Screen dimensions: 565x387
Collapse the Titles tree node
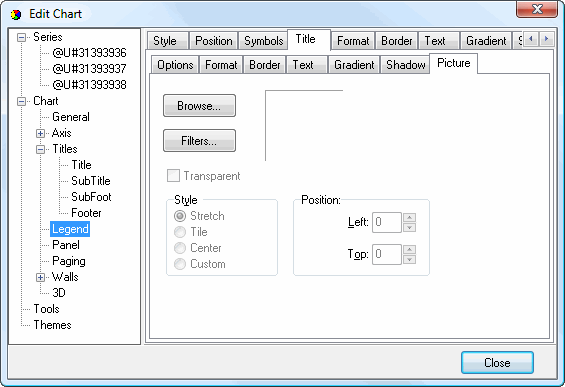click(40, 149)
